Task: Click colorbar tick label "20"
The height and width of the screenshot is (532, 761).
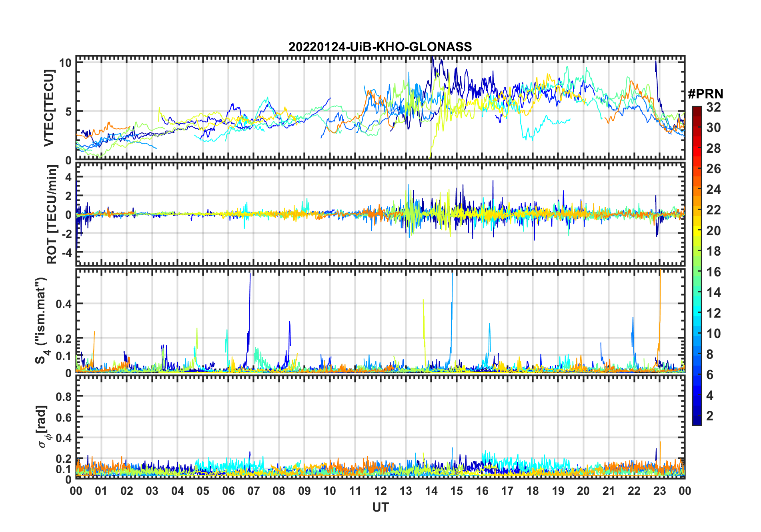Action: pyautogui.click(x=713, y=231)
